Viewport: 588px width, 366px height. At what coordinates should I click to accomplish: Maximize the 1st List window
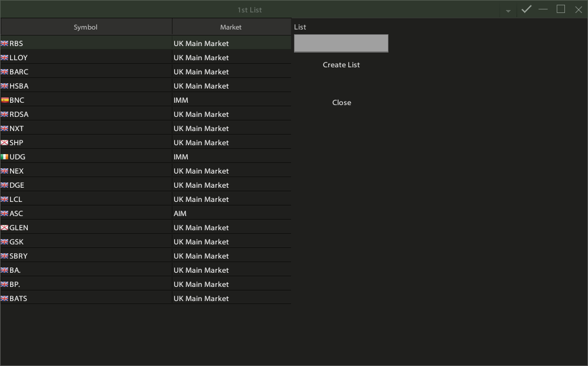pyautogui.click(x=561, y=9)
